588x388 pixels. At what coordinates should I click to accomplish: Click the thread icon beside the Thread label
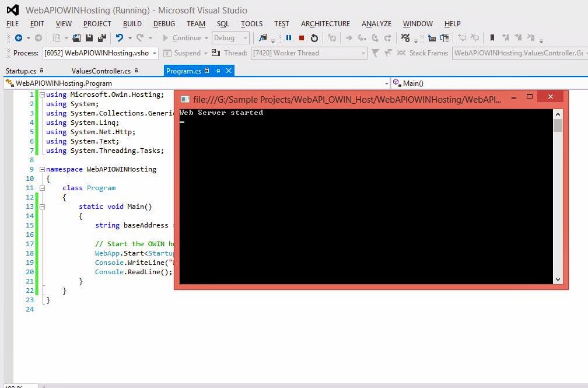click(x=216, y=53)
